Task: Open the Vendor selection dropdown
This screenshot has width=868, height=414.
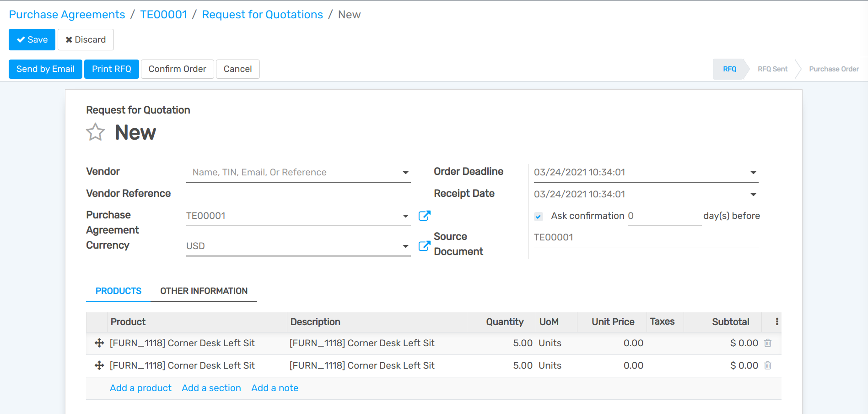Action: (x=405, y=172)
